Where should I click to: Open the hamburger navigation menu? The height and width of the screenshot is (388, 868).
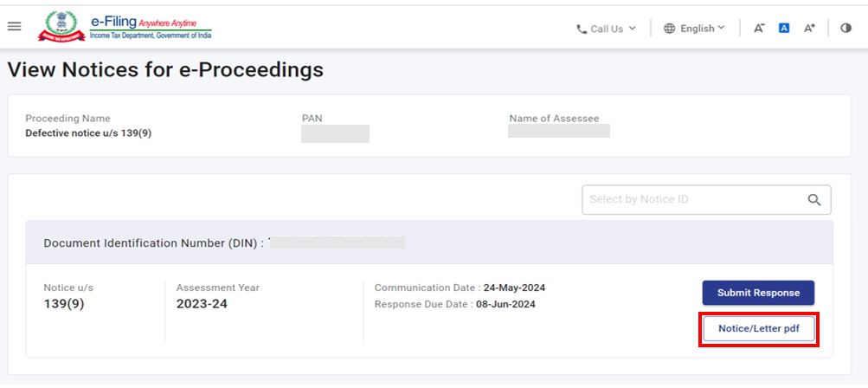(14, 26)
